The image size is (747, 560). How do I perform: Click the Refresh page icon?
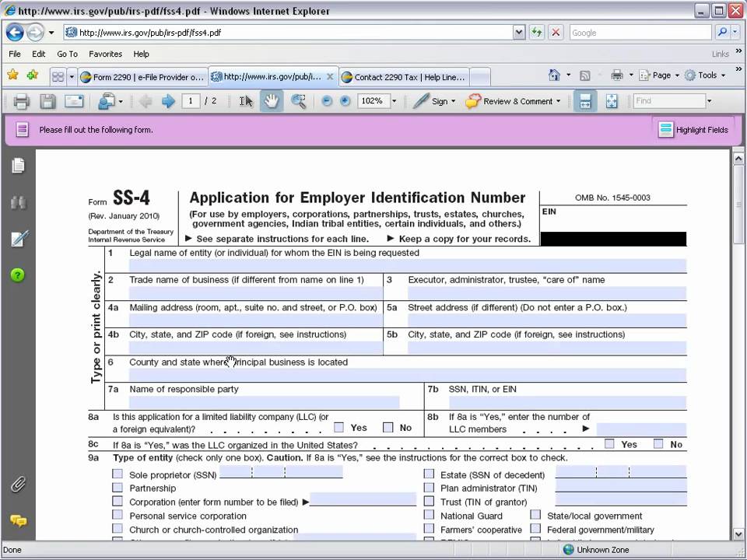point(536,33)
